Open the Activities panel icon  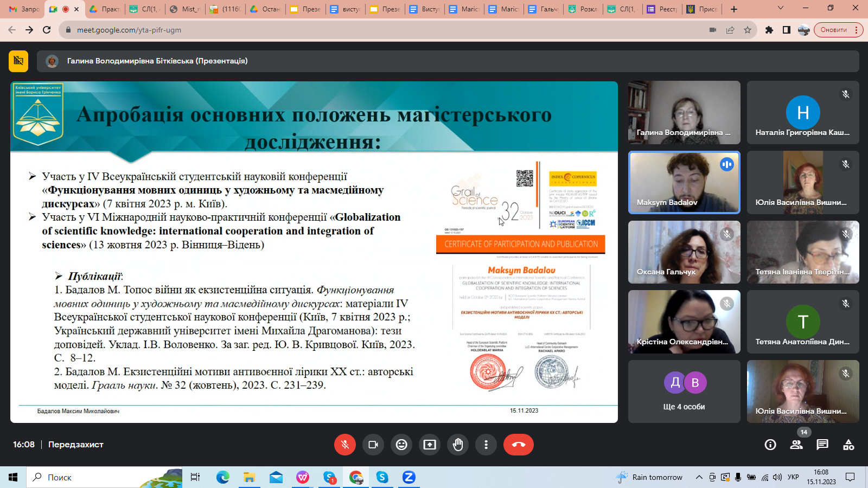pyautogui.click(x=848, y=445)
